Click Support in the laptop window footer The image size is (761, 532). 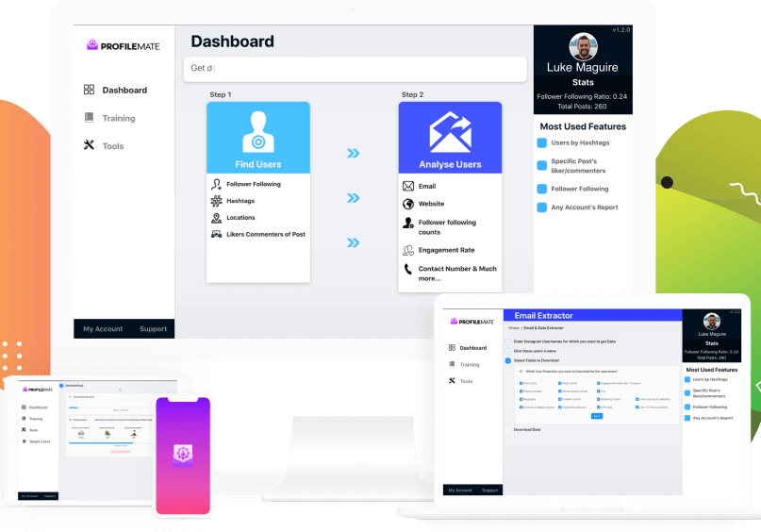pos(490,490)
